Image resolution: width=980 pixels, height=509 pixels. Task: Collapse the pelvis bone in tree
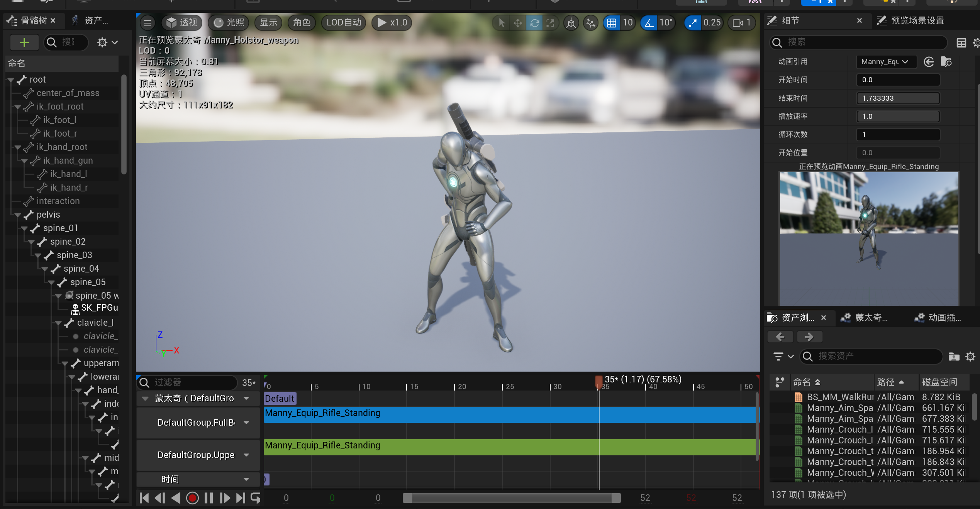click(x=18, y=215)
